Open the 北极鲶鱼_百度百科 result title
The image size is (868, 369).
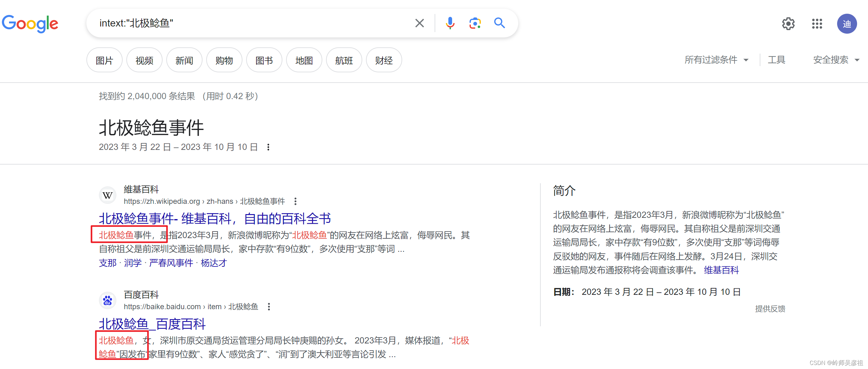click(x=152, y=324)
